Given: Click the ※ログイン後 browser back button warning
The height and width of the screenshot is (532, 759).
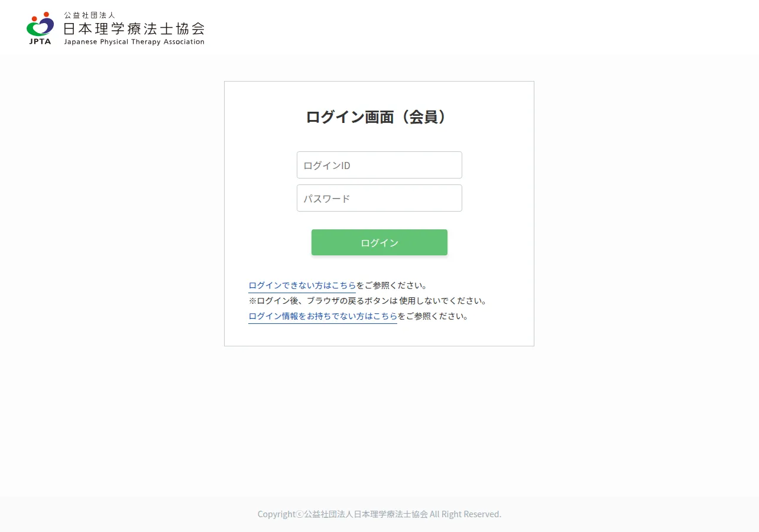Looking at the screenshot, I should tap(368, 301).
